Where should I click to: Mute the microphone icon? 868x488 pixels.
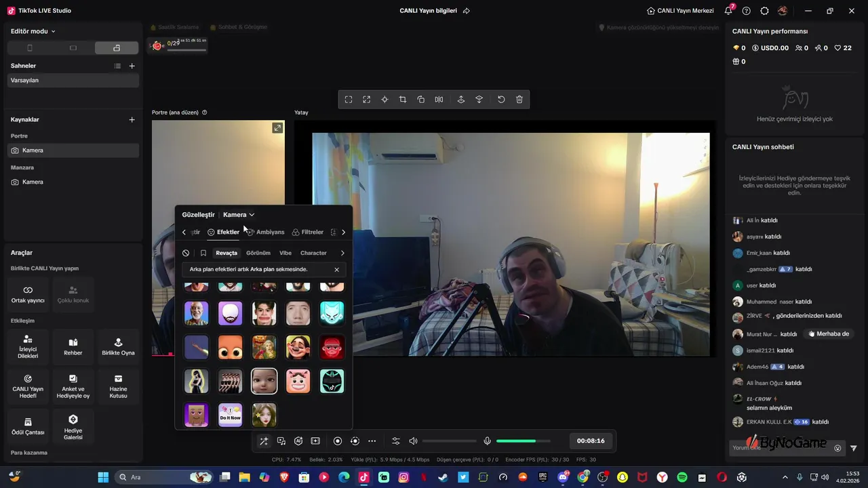click(487, 441)
